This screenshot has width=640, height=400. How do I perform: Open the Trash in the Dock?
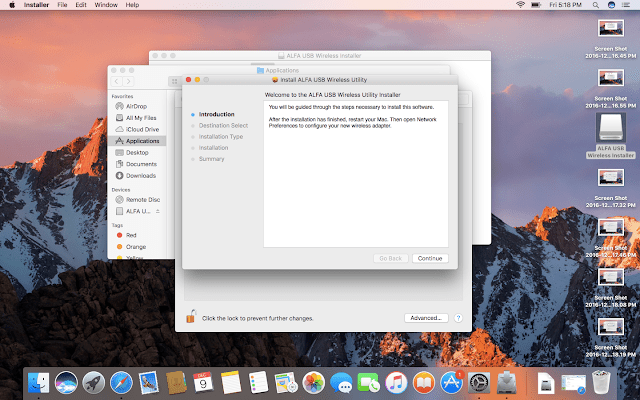600,381
